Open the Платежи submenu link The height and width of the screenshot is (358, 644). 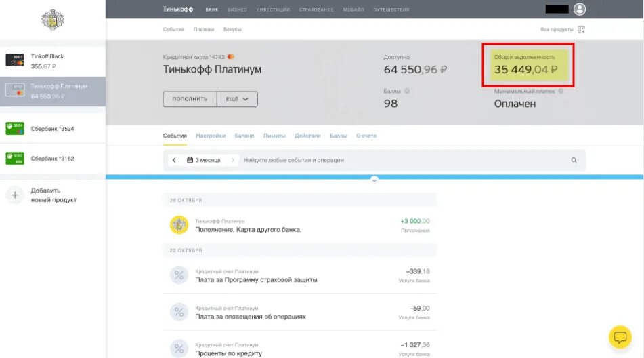[x=204, y=29]
